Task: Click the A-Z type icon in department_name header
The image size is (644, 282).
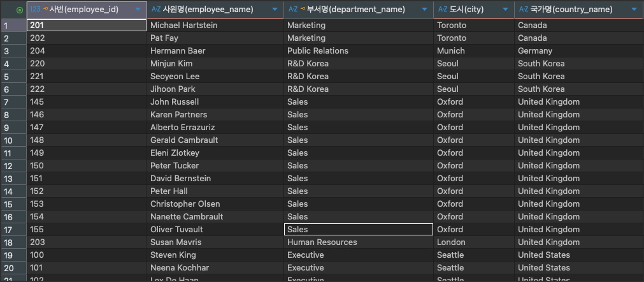Action: tap(293, 10)
